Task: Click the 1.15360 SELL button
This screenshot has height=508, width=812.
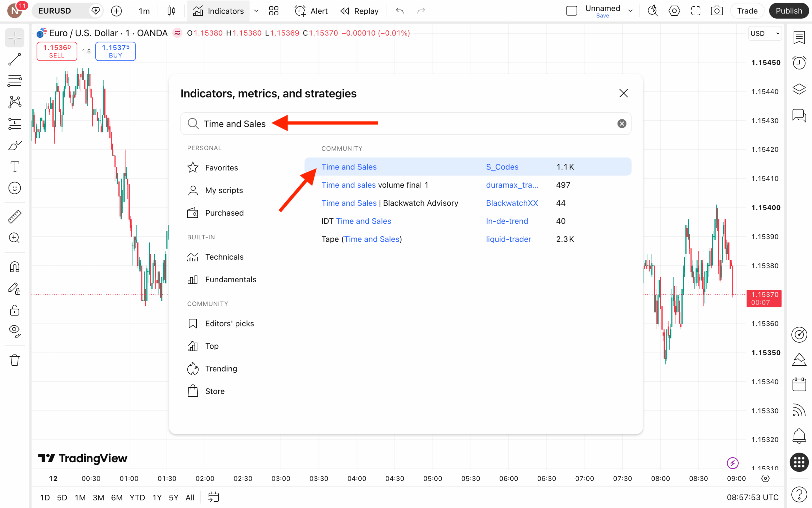Action: coord(57,51)
